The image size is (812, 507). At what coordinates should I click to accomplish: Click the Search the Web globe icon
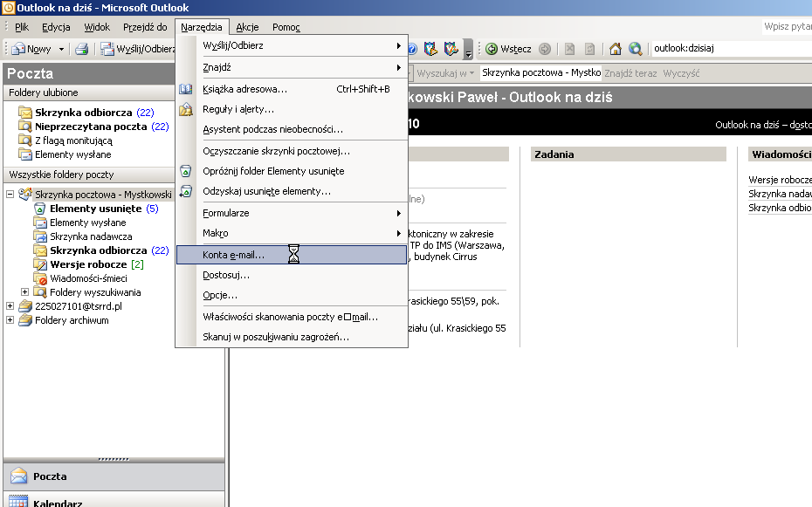tap(636, 49)
